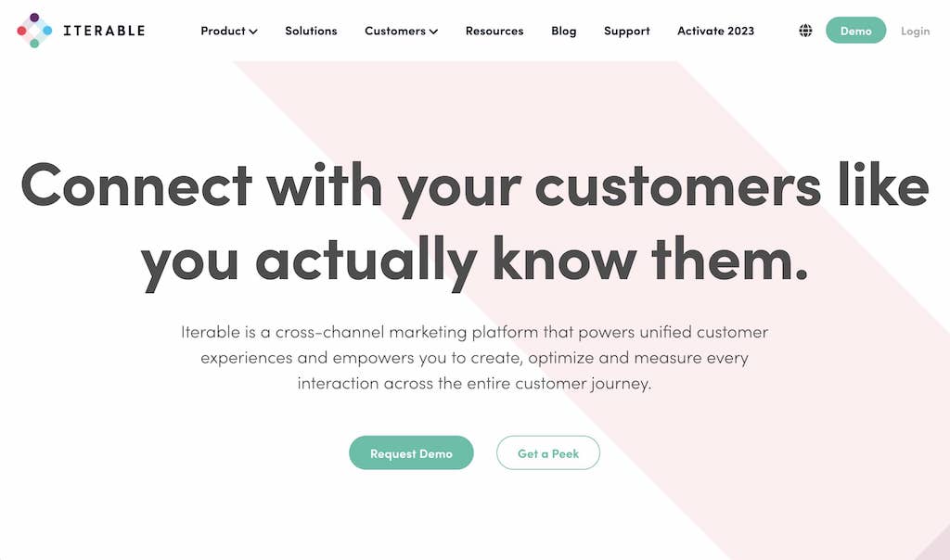Click the green dot in the Iterable logo
The width and height of the screenshot is (950, 560).
34,43
